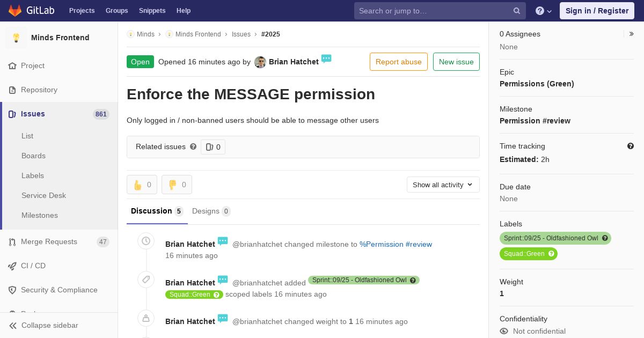Click the Issues breadcrumb link
This screenshot has width=644, height=338.
tap(241, 34)
